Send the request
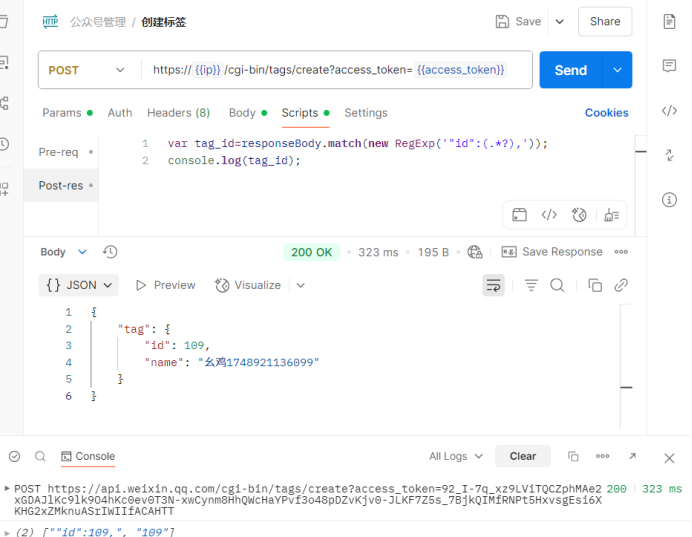The width and height of the screenshot is (692, 537). pos(571,70)
